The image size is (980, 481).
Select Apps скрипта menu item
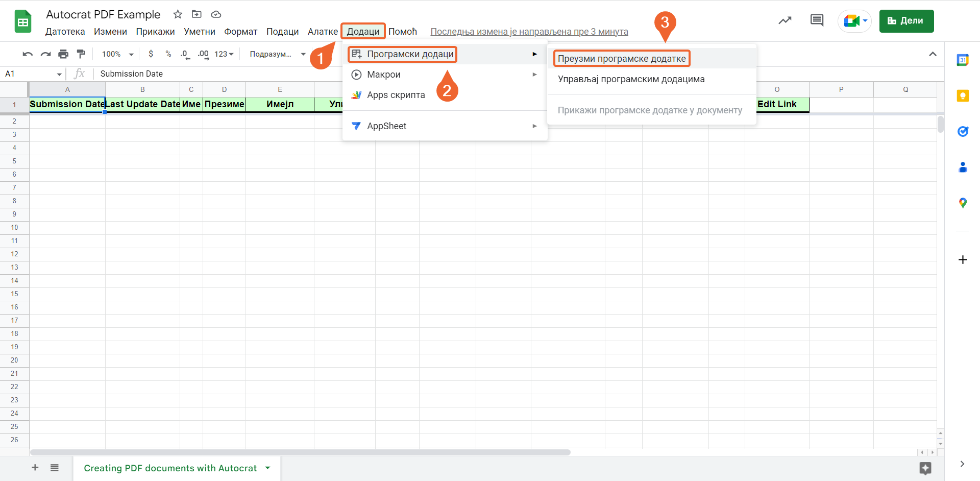pyautogui.click(x=445, y=95)
